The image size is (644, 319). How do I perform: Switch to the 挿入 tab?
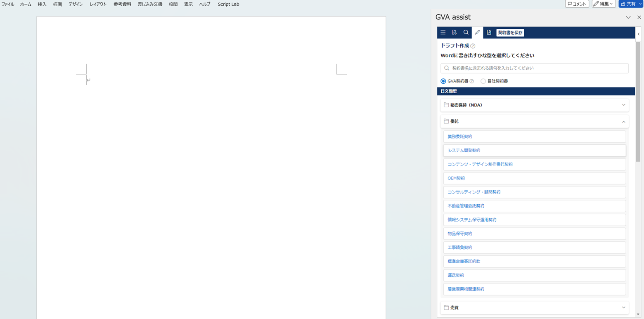pos(42,4)
